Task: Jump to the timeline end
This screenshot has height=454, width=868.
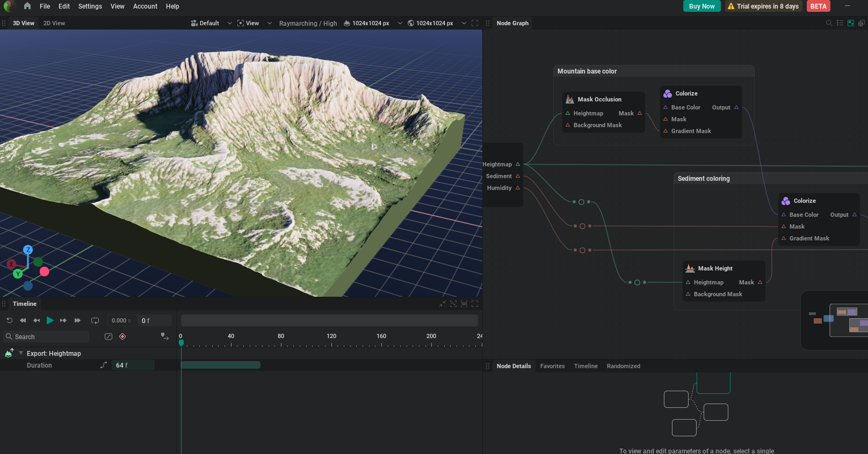Action: tap(77, 320)
